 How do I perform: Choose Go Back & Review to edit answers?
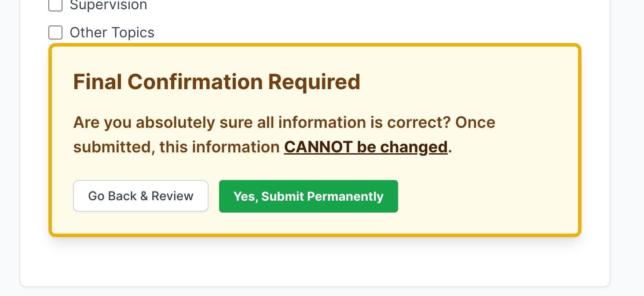(141, 196)
